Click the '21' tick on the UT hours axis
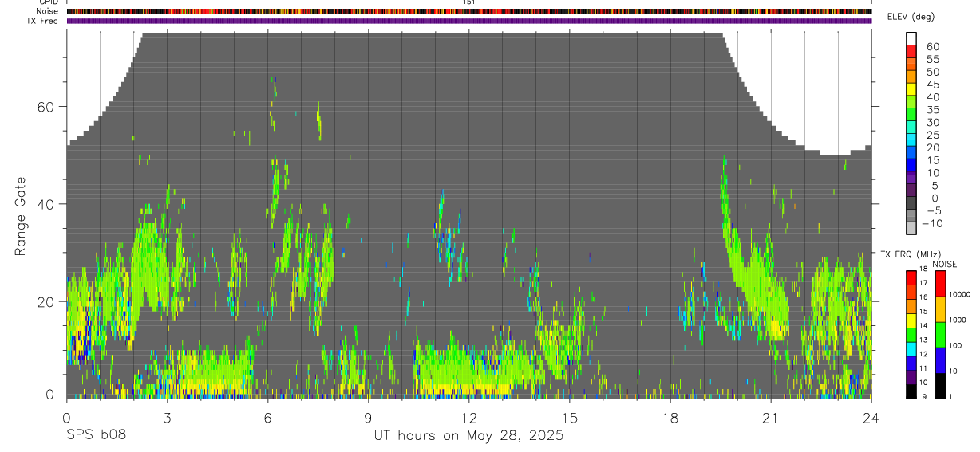980x452 pixels. (x=771, y=417)
